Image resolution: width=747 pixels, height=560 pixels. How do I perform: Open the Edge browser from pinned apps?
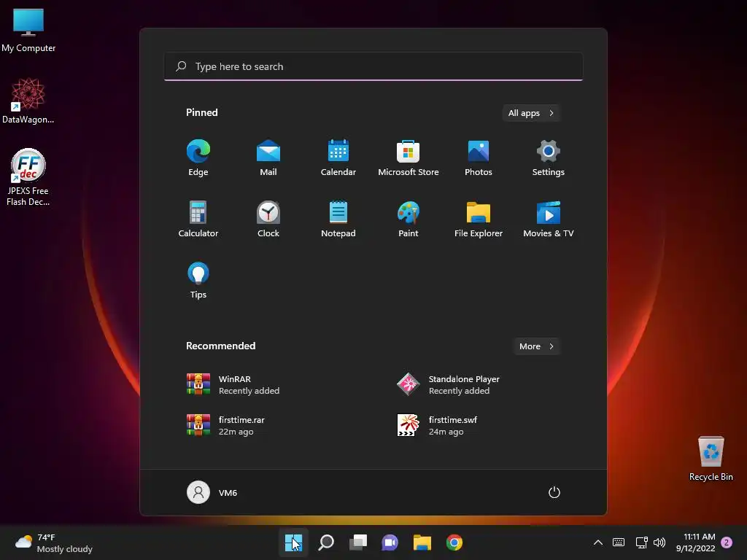[x=198, y=157]
